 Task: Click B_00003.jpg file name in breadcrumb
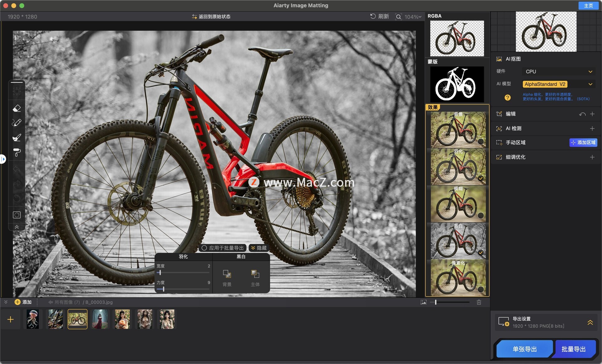coord(99,302)
